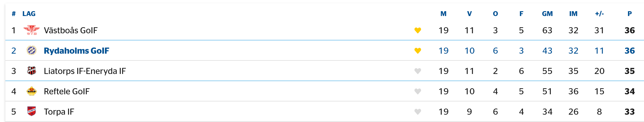Screen dimensions: 644x122
Task: Click the +/- goal difference header
Action: coord(599,14)
